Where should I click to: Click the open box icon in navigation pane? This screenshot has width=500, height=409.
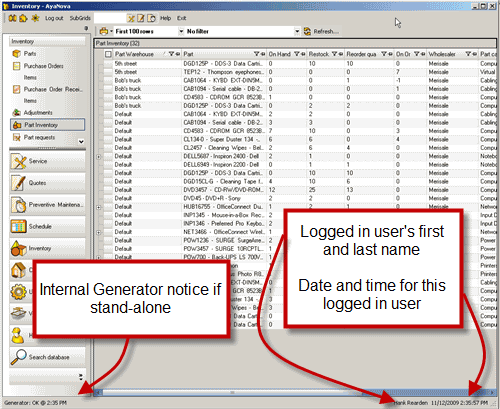[x=18, y=313]
